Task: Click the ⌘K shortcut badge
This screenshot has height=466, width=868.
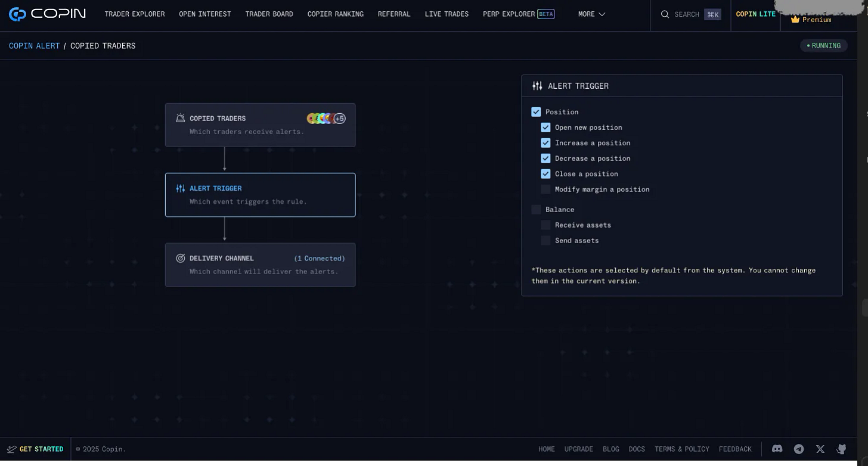Action: coord(712,14)
